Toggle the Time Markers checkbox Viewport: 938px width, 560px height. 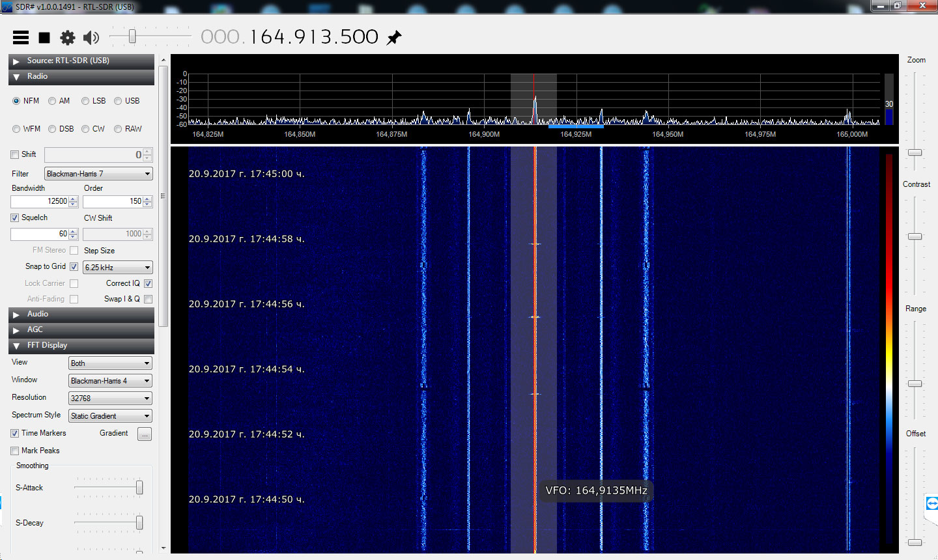[x=14, y=433]
